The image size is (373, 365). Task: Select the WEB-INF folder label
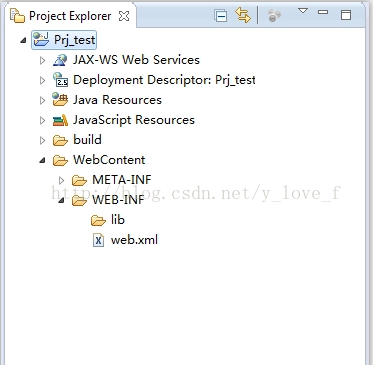pos(118,200)
